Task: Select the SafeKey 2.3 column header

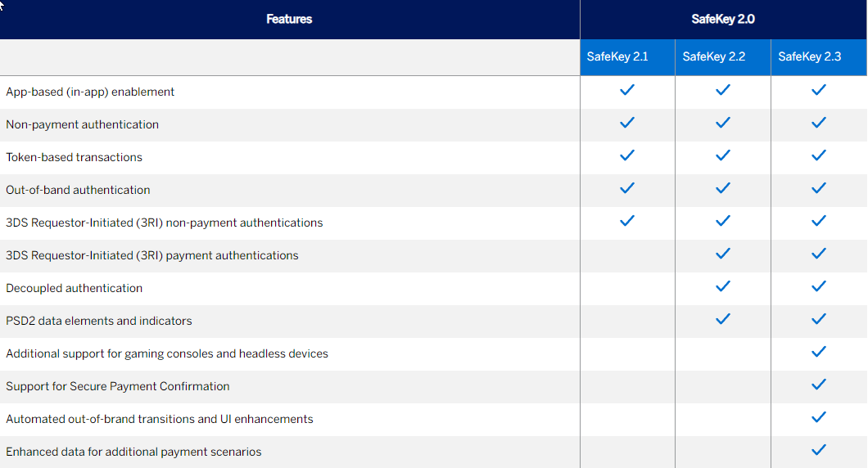Action: (809, 57)
